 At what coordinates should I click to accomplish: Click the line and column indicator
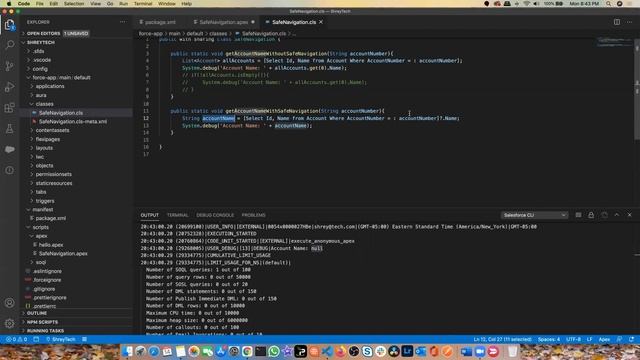click(x=502, y=339)
